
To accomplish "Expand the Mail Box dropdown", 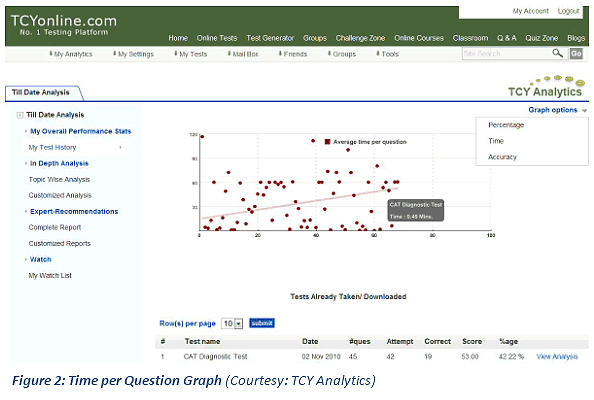I will 243,54.
